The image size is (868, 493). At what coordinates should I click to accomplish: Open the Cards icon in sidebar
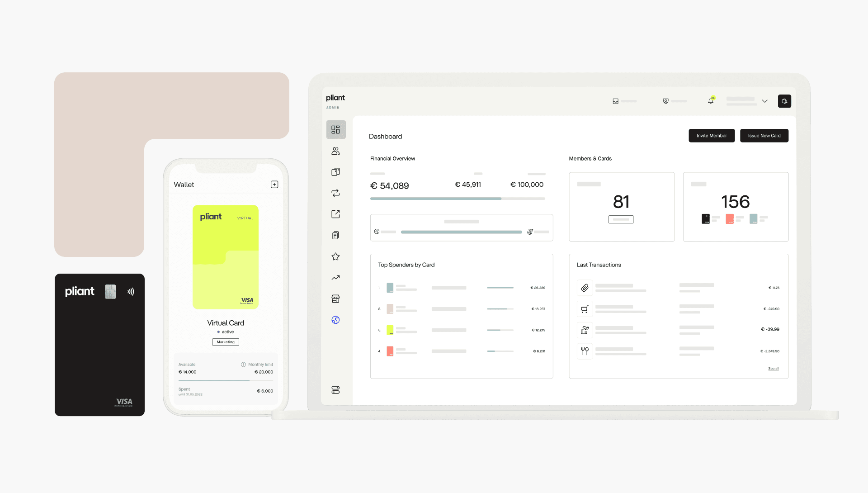point(335,172)
